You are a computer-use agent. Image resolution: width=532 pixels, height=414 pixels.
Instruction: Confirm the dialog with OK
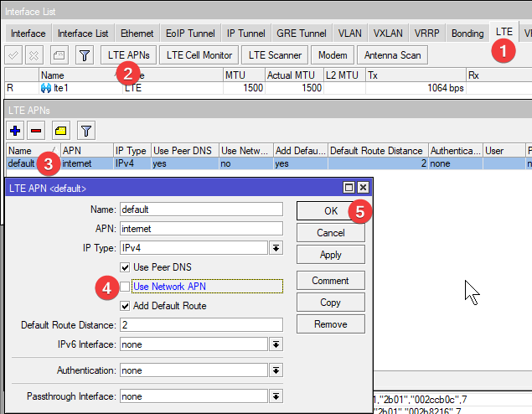click(331, 211)
